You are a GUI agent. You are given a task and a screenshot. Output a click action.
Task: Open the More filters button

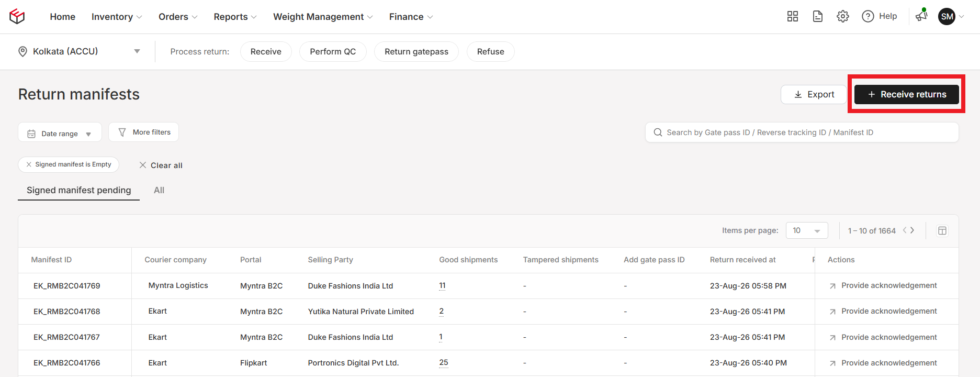[144, 132]
